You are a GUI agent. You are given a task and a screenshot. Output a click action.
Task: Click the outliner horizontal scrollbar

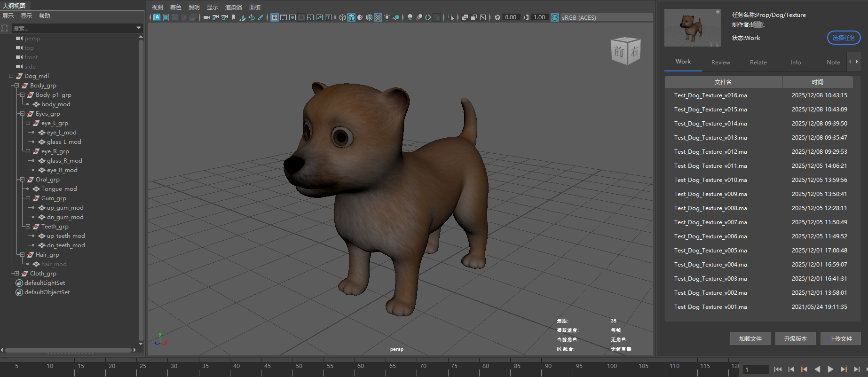coord(68,350)
